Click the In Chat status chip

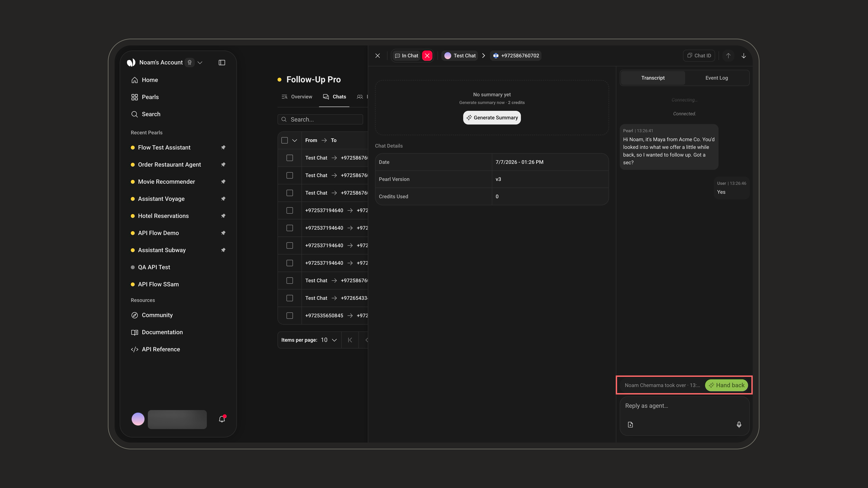pyautogui.click(x=407, y=56)
